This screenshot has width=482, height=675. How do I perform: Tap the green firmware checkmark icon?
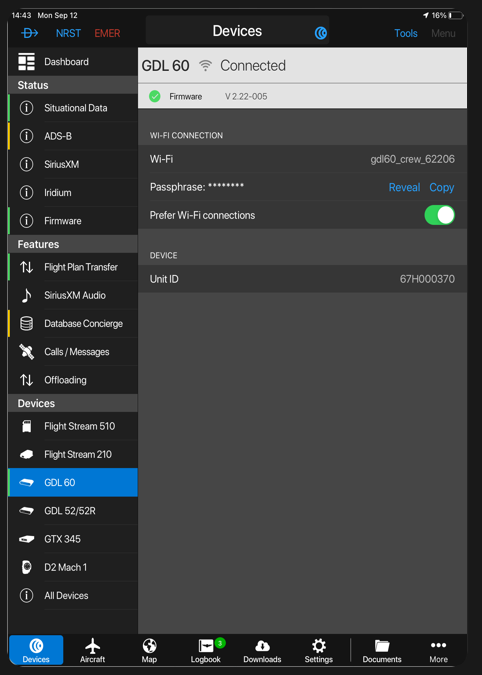coord(154,96)
